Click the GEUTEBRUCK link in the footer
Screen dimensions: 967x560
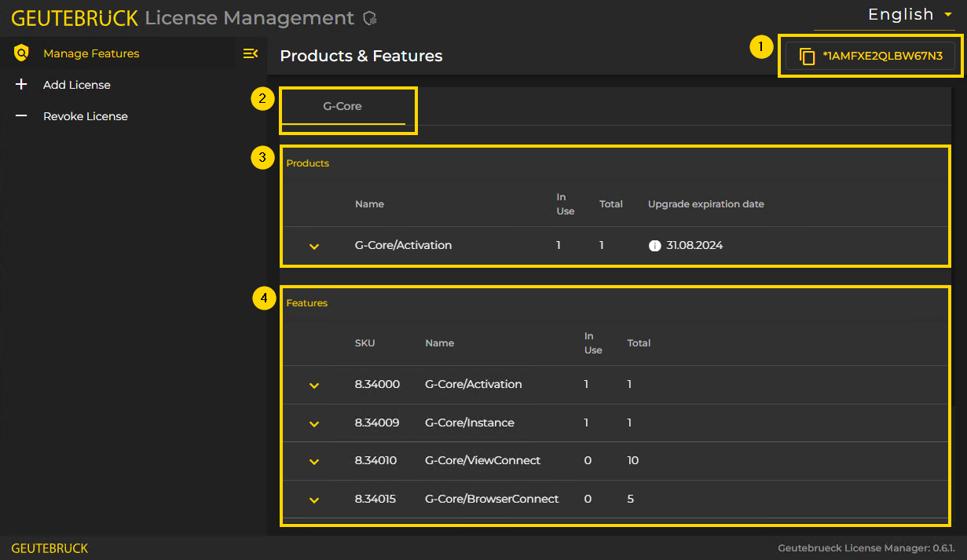(x=49, y=547)
